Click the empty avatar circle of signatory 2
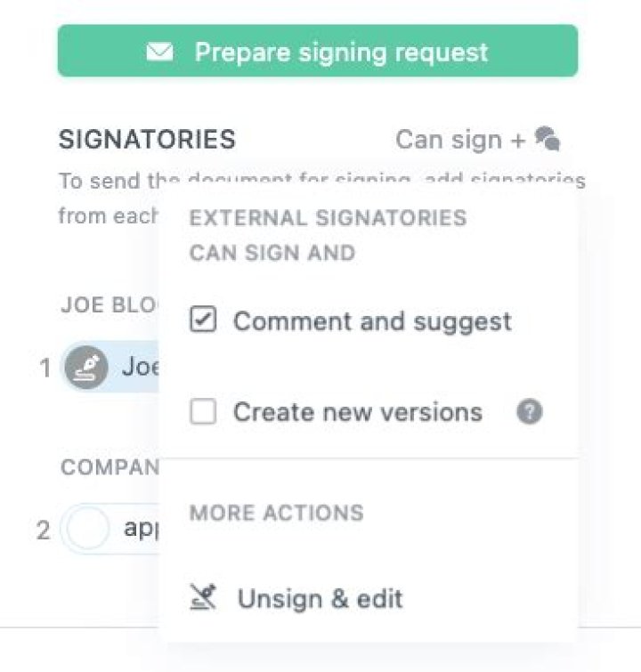641x672 pixels. point(86,530)
